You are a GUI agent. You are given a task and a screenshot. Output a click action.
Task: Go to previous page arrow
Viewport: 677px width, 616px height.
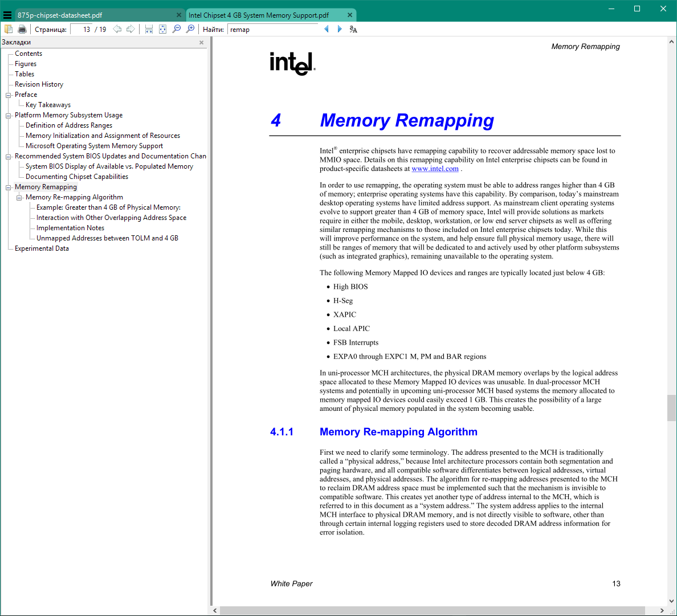tap(117, 30)
